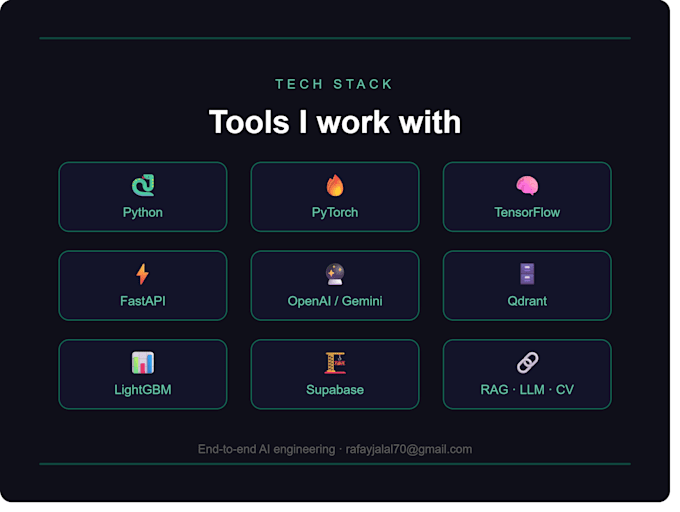Viewport: 680px width, 512px height.
Task: Select the RAG · LLM · CV label
Action: [x=527, y=390]
